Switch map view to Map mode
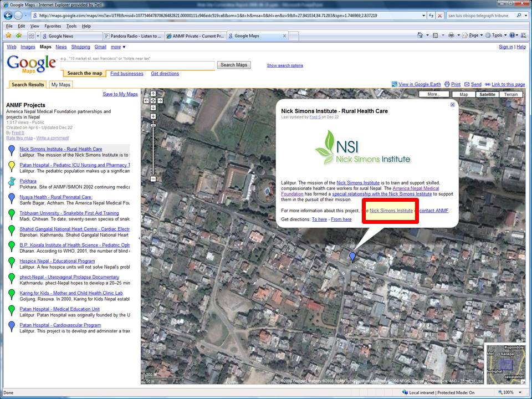Image resolution: width=532 pixels, height=399 pixels. click(463, 95)
